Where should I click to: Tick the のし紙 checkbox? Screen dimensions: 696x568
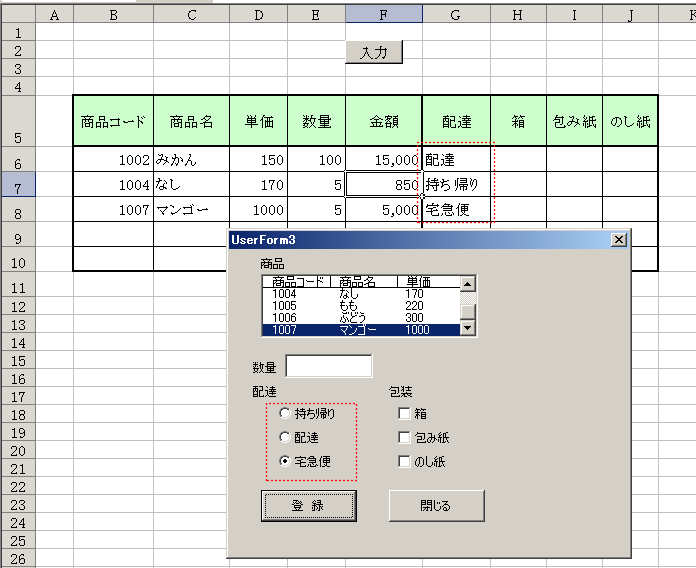[404, 461]
